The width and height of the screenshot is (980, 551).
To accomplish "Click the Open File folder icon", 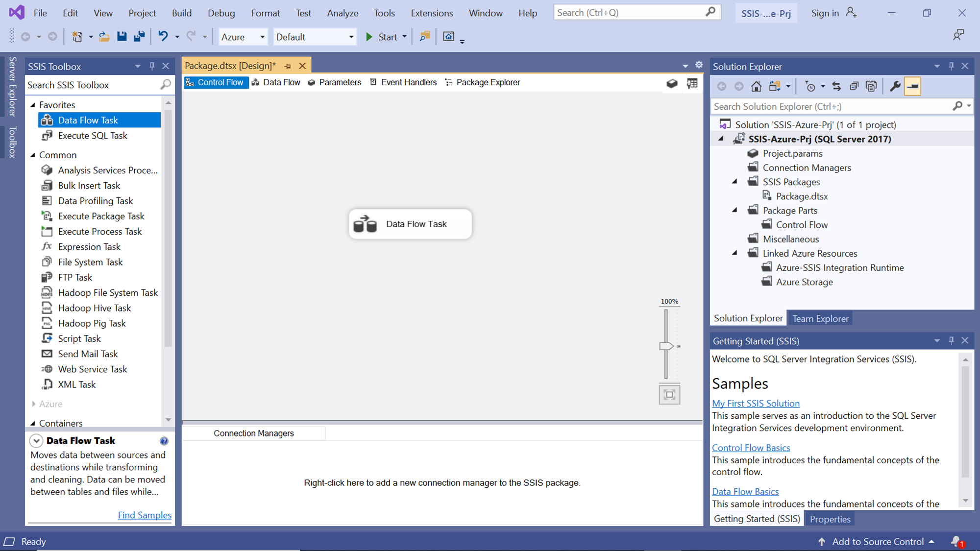I will pos(104,37).
